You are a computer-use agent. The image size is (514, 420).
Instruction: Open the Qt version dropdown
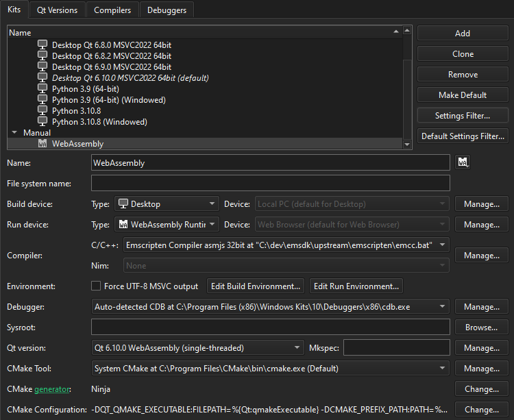pos(297,348)
